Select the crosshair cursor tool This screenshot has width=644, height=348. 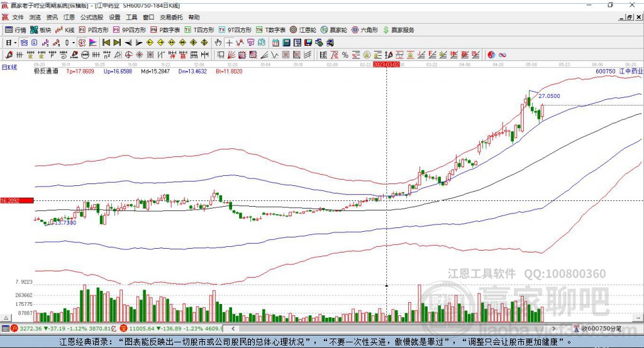pos(229,43)
